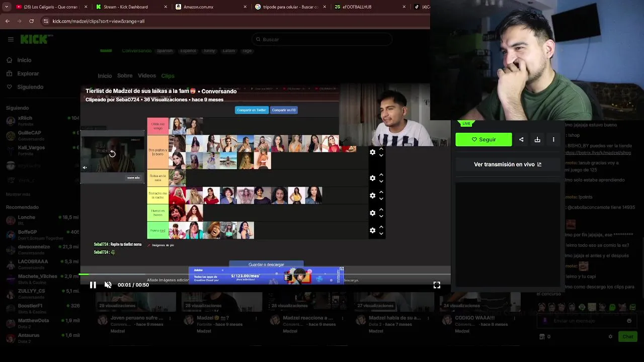Close the Los Caligaris YouTube tab
This screenshot has height=362, width=644.
tap(86, 7)
